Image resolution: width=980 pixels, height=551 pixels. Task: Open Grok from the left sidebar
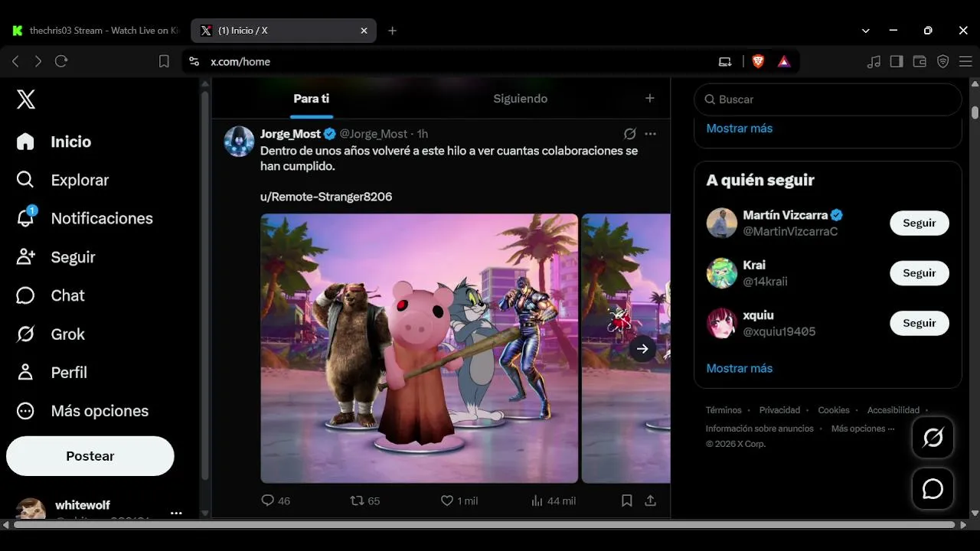click(x=51, y=334)
